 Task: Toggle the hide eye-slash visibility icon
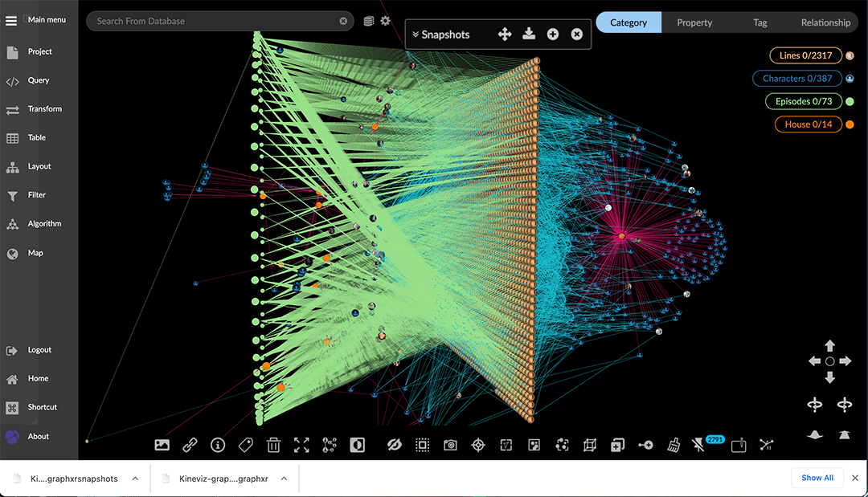pos(394,445)
